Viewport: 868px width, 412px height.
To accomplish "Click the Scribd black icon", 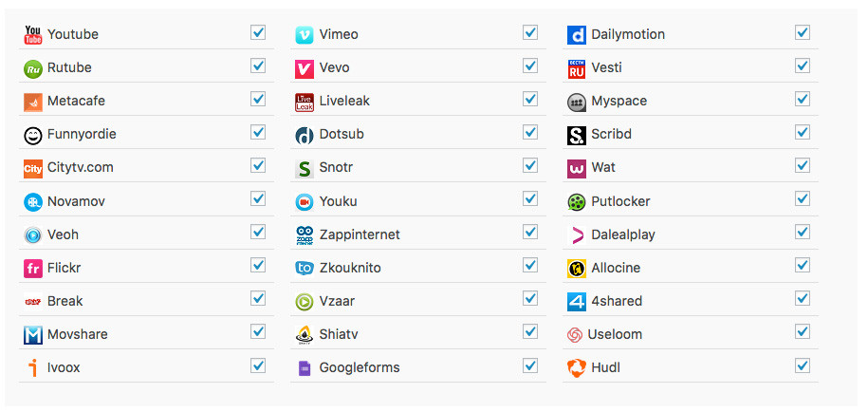I will tap(576, 135).
